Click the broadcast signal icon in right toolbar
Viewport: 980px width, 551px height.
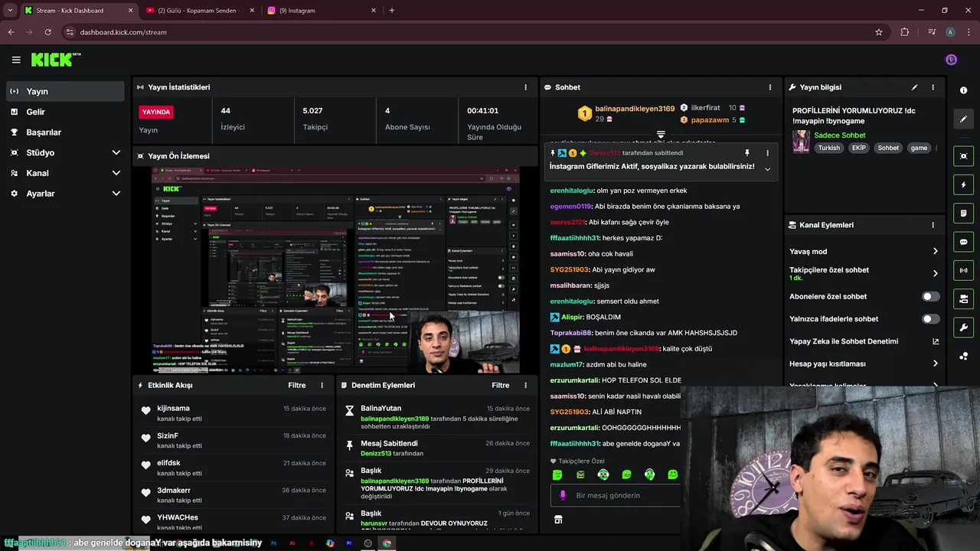click(963, 270)
